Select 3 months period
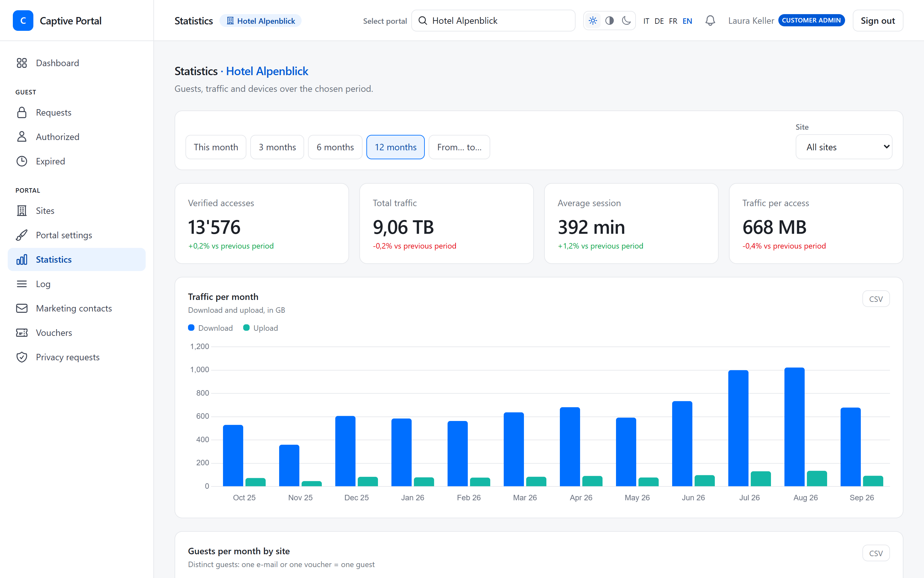 277,147
